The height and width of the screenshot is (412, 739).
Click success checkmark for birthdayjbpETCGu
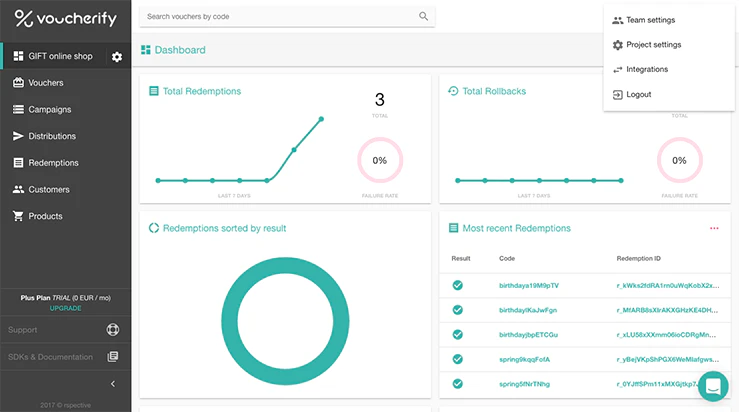(458, 334)
